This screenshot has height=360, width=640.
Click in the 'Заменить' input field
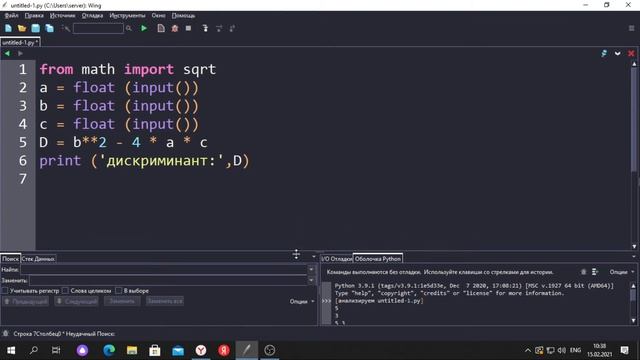pyautogui.click(x=168, y=280)
